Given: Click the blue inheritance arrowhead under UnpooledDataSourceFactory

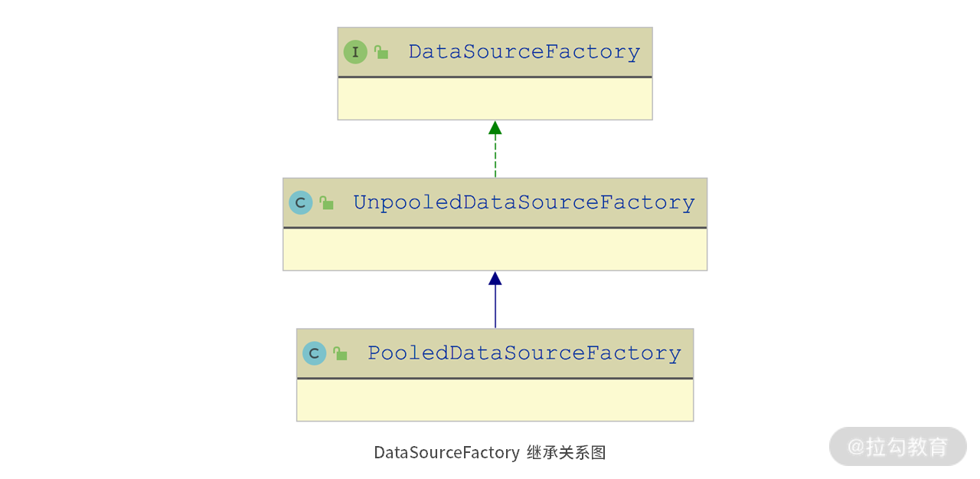Looking at the screenshot, I should [x=495, y=279].
